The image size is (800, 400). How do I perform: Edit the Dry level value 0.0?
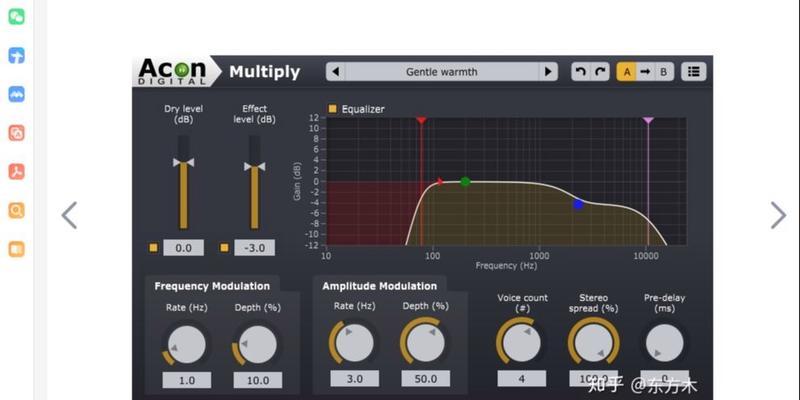183,248
